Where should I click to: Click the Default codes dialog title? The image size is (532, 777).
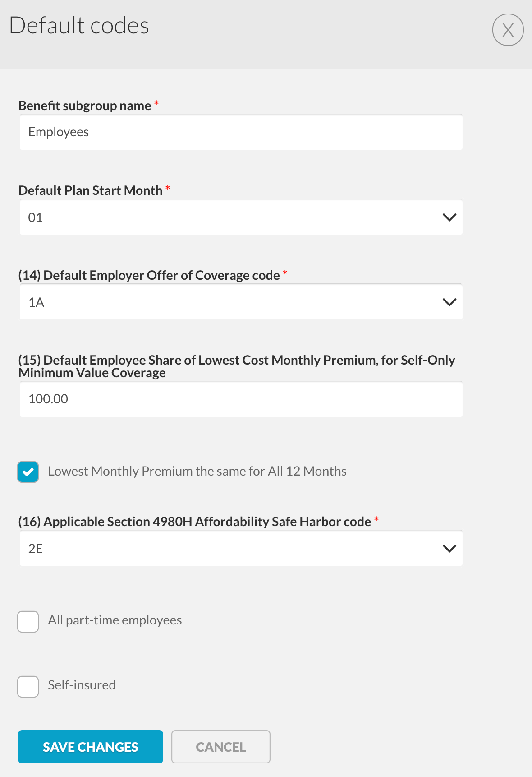click(x=79, y=26)
